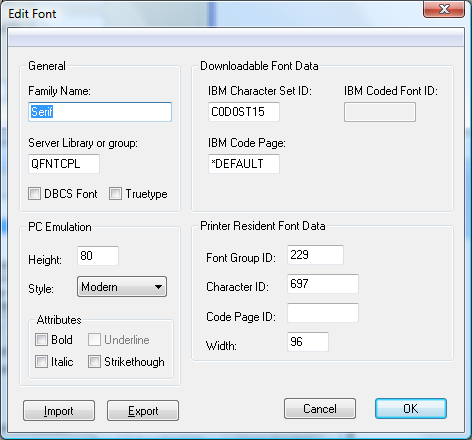The width and height of the screenshot is (472, 440).
Task: Close the Edit Font window
Action: tap(444, 9)
